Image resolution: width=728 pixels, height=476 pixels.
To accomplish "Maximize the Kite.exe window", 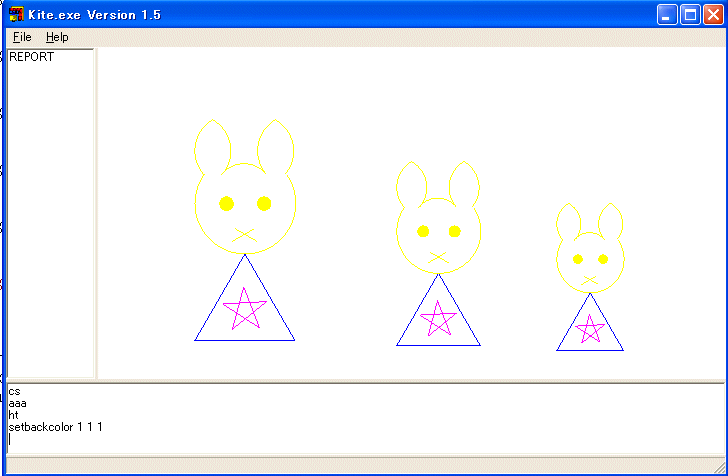I will click(690, 15).
